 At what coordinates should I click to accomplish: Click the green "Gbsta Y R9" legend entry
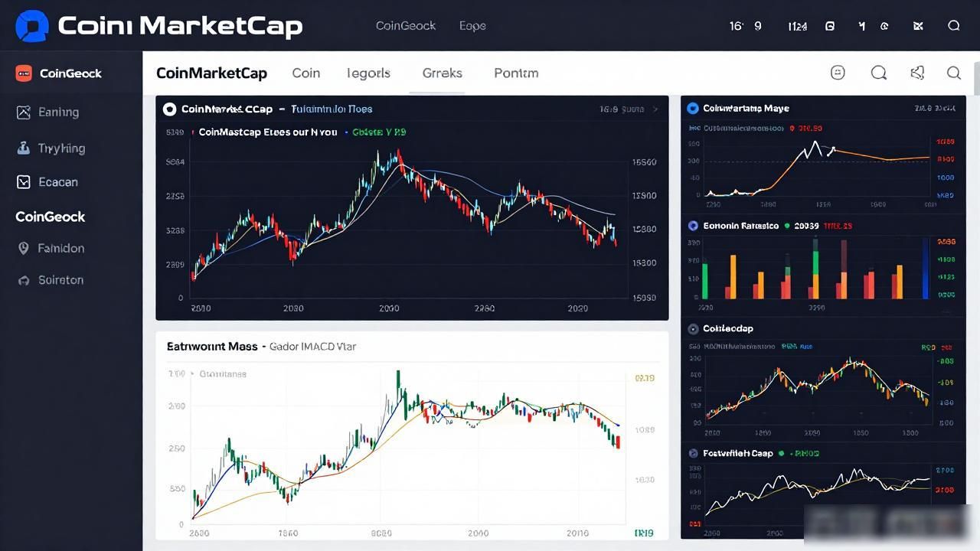380,132
